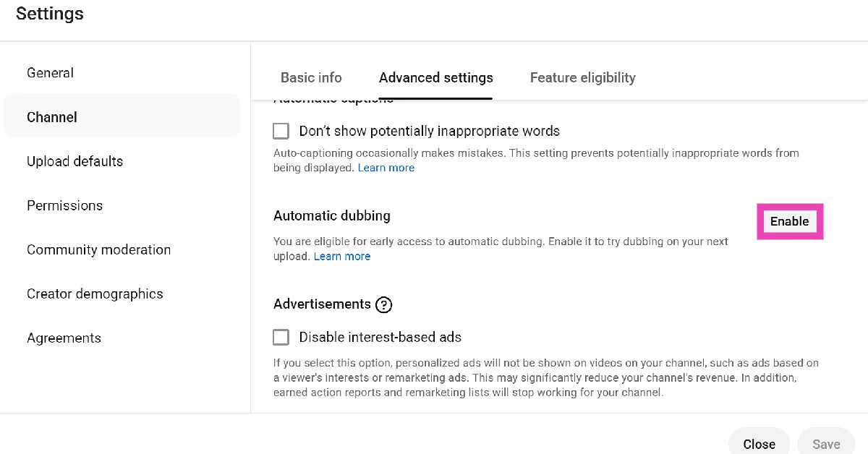
Task: View Creator demographics settings
Action: (94, 294)
